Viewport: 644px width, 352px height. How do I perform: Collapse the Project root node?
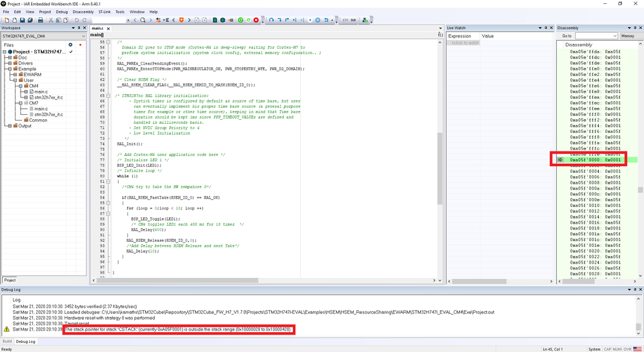pos(5,52)
